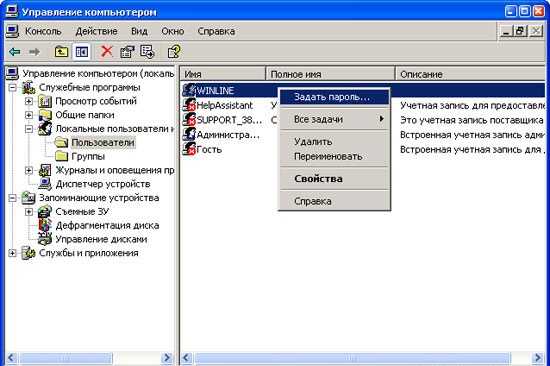Click the Back arrow toolbar button

click(14, 52)
